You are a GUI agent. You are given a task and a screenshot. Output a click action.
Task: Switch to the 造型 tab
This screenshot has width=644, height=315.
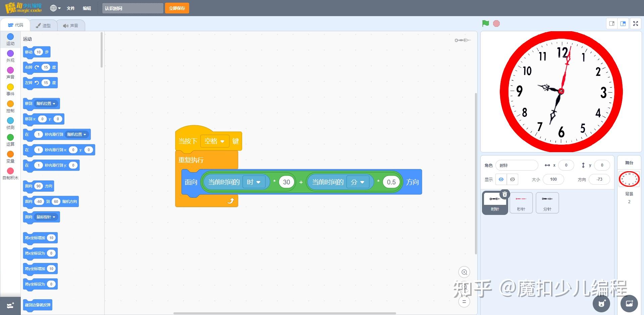[44, 25]
